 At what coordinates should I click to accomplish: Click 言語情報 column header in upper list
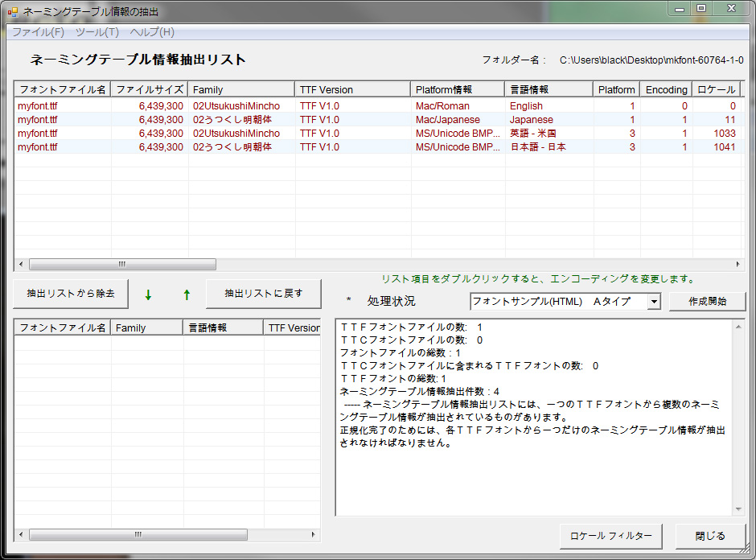pos(549,90)
